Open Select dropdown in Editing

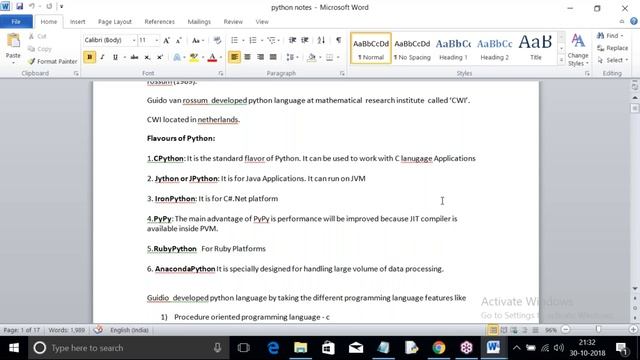tap(613, 60)
